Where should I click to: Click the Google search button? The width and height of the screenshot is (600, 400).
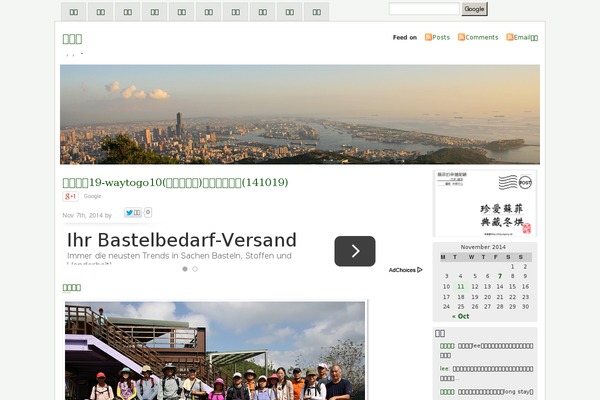[474, 9]
